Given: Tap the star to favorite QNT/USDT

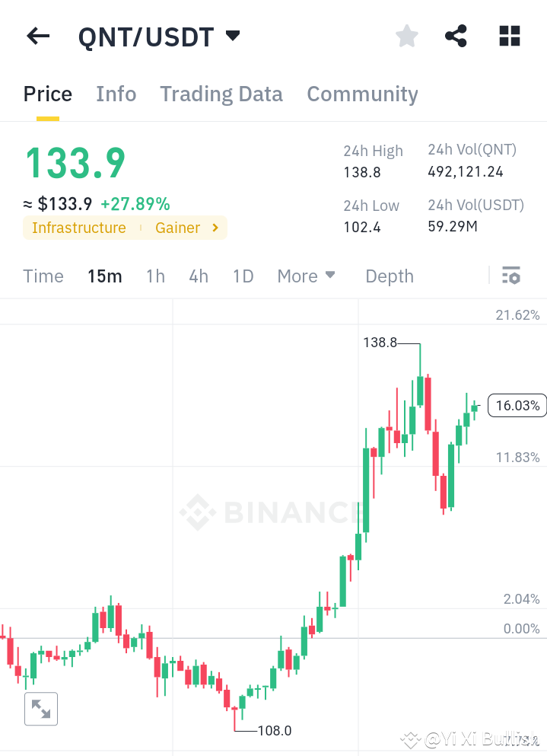Looking at the screenshot, I should tap(406, 36).
